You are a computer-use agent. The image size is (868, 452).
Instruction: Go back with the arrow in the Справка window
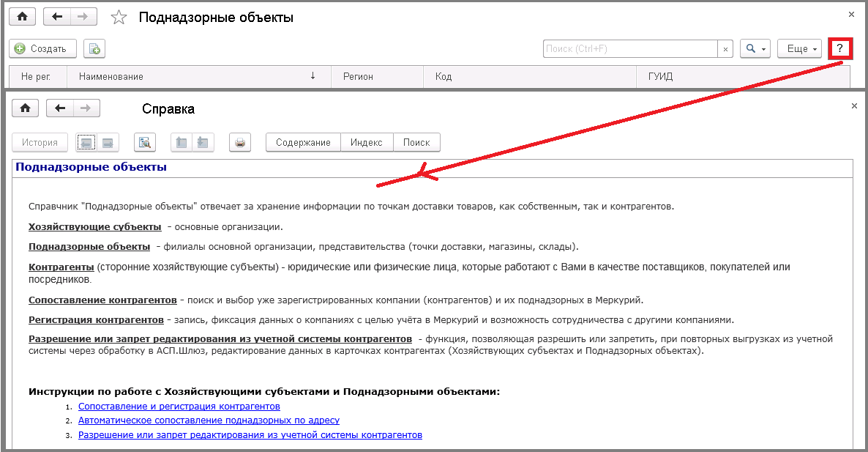60,108
